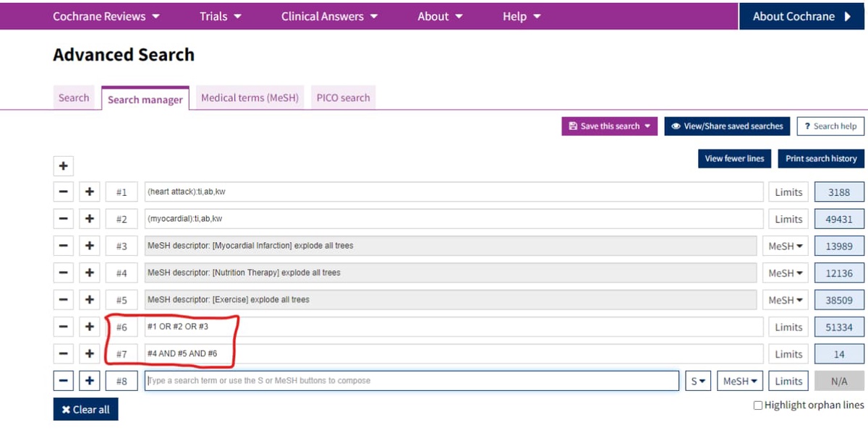Click the Myocardial Infarction MeSH descriptor field
This screenshot has height=430, width=868.
(450, 246)
